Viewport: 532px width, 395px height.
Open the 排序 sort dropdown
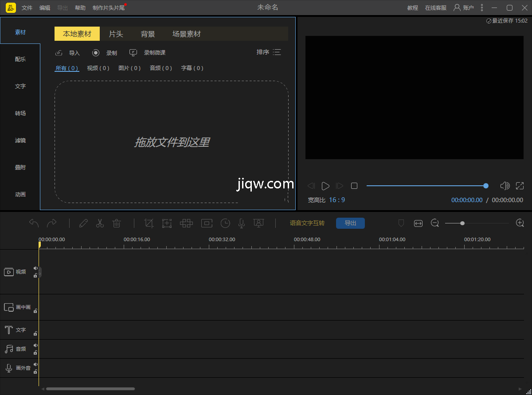click(x=269, y=52)
